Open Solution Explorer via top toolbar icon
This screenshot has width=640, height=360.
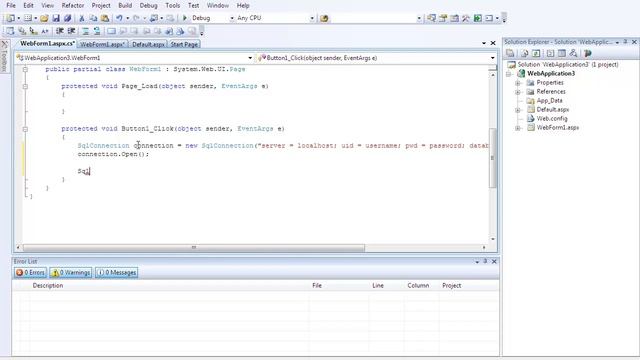[431, 18]
